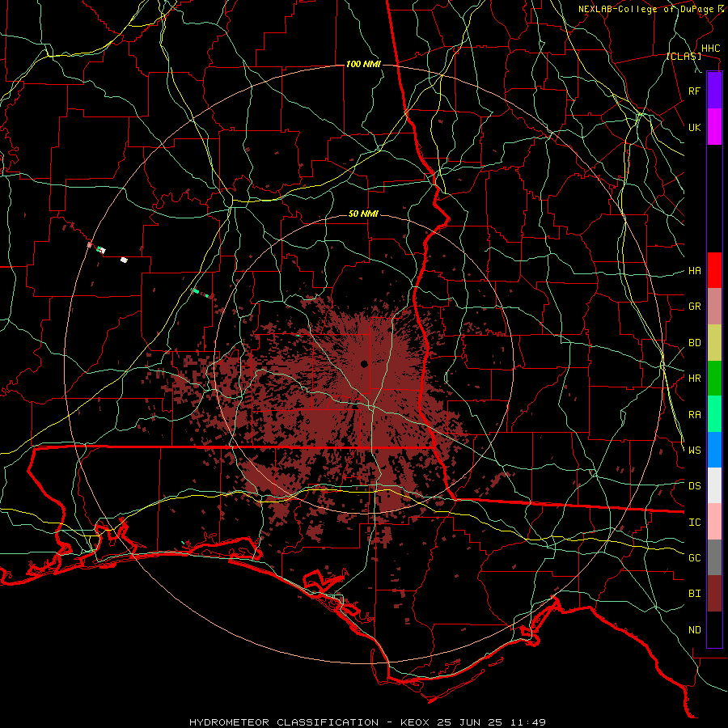This screenshot has width=728, height=728.
Task: Click the IC legend label
Action: (x=695, y=523)
